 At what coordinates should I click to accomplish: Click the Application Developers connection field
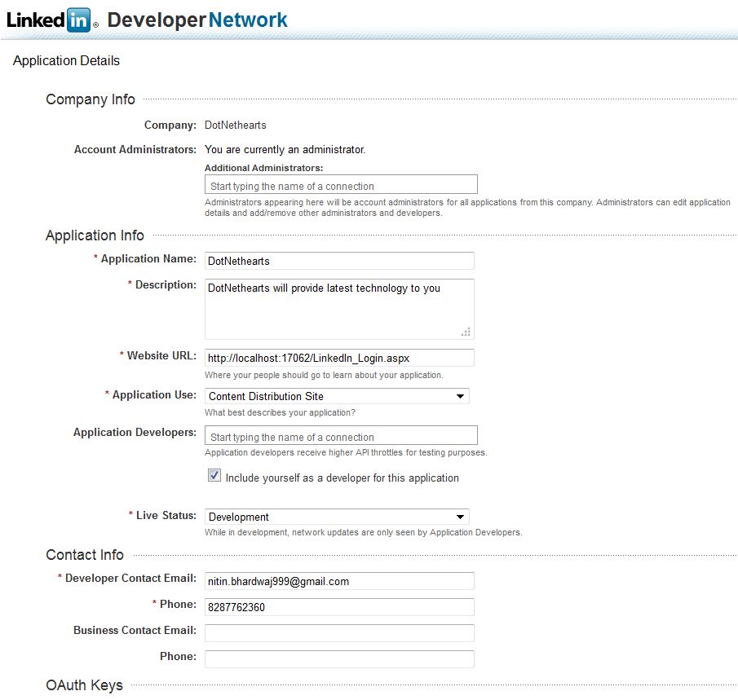click(341, 434)
